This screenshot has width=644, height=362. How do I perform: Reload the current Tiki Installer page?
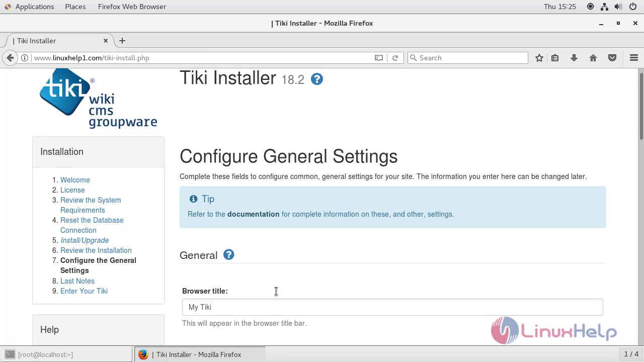point(395,58)
